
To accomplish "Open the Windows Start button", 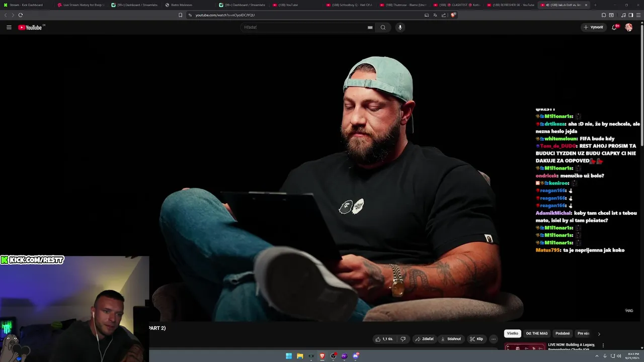I will [x=289, y=356].
